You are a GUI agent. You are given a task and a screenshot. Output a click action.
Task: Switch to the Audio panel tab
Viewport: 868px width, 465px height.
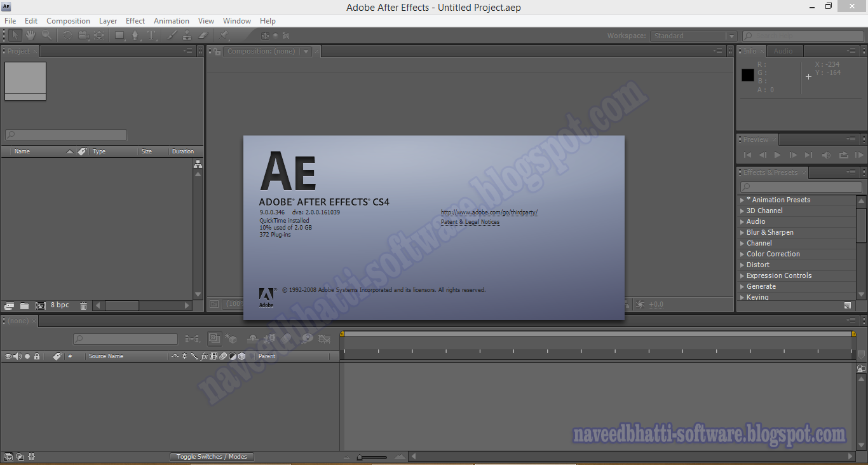point(783,51)
